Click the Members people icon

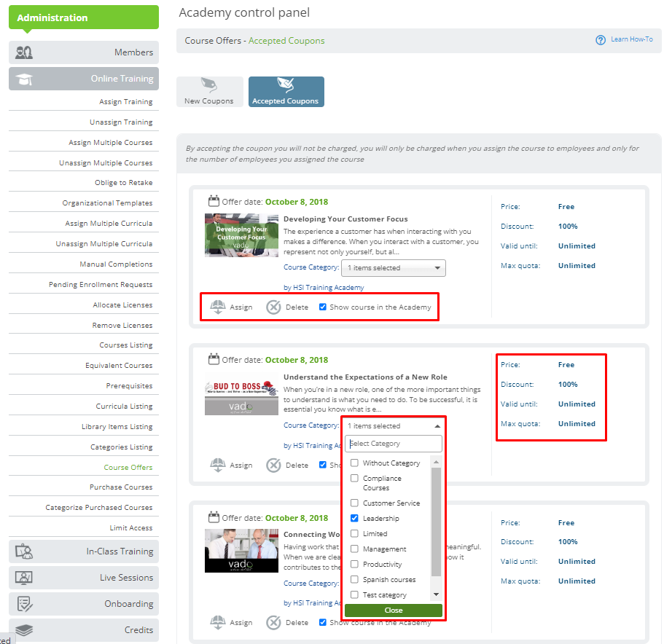24,52
